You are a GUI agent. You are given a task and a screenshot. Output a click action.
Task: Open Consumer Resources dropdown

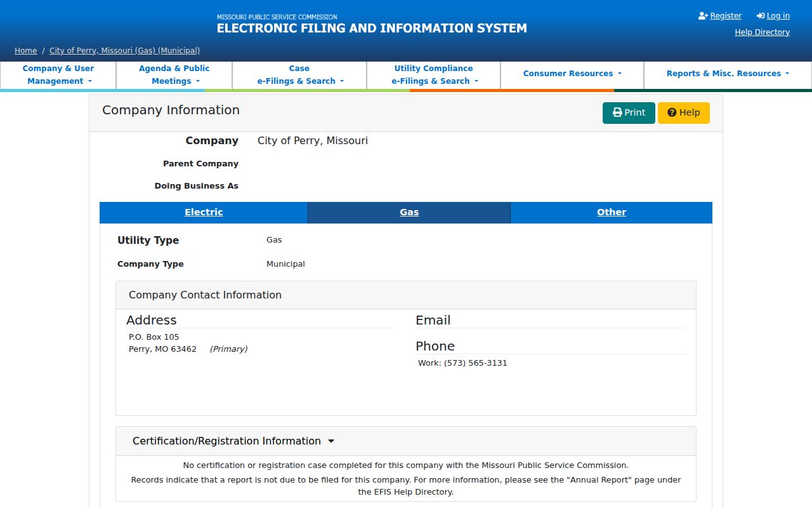pos(572,74)
